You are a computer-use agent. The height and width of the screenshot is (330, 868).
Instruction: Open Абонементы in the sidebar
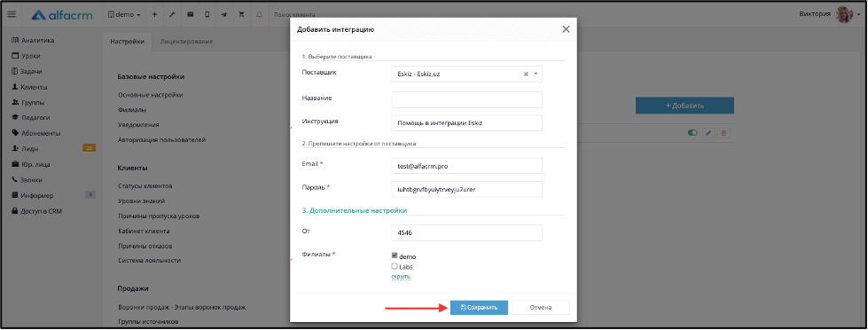click(36, 133)
